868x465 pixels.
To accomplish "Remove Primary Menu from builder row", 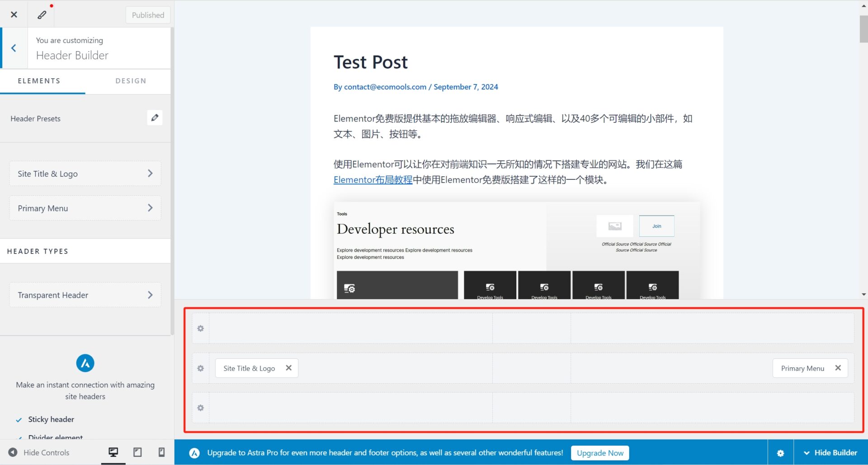I will (838, 368).
